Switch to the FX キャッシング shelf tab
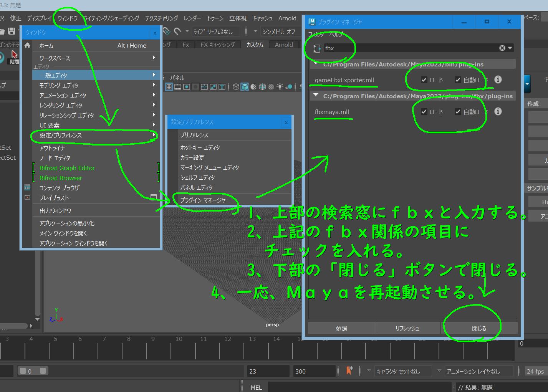 point(218,45)
